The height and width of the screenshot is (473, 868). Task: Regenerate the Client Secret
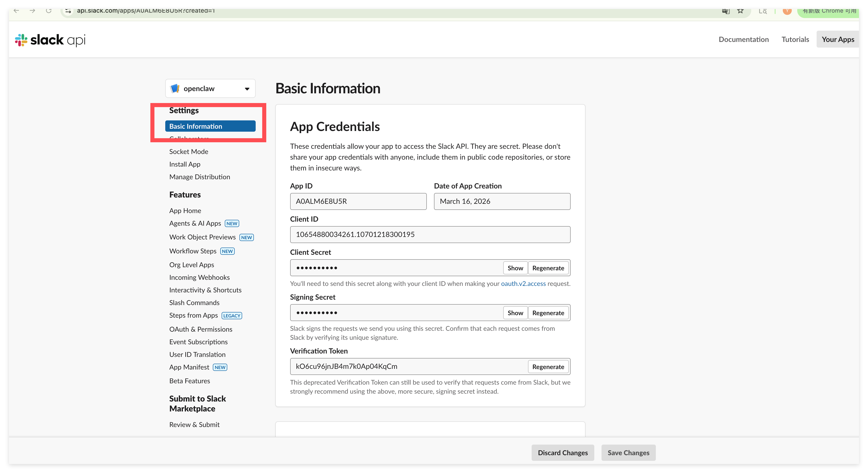tap(548, 268)
